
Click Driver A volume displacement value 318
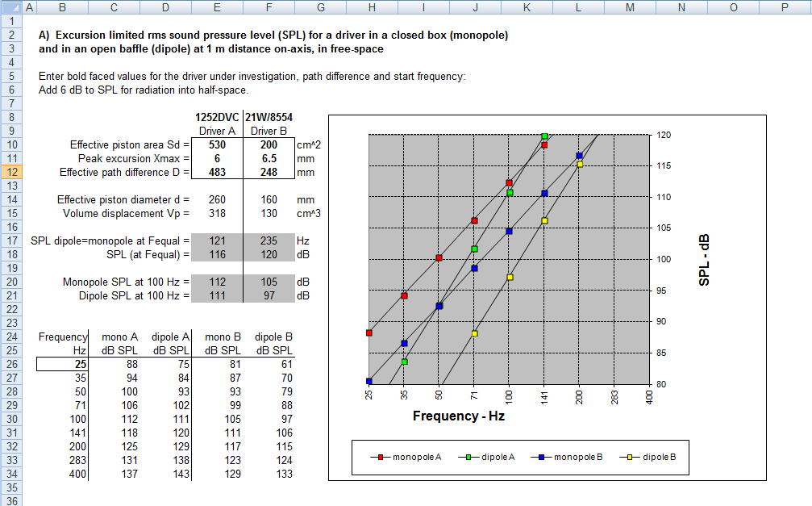click(217, 213)
